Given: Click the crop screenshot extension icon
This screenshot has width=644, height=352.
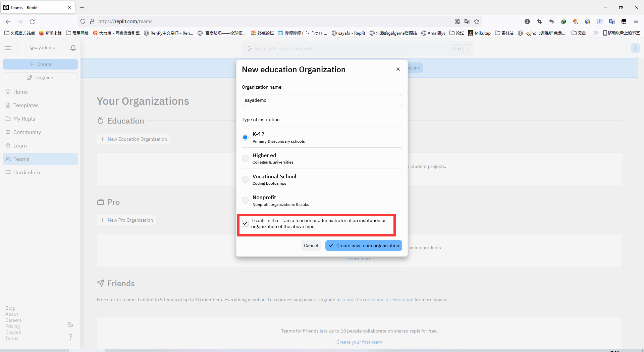Looking at the screenshot, I should click(539, 21).
